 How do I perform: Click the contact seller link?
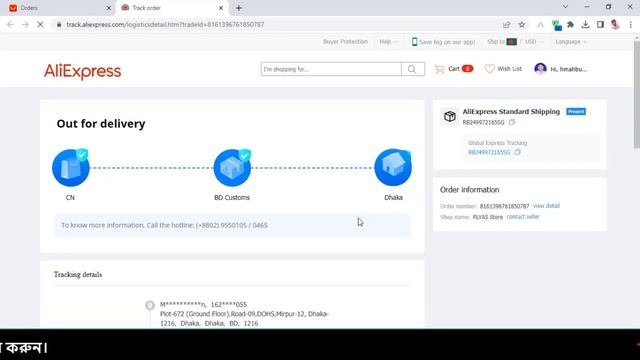tap(523, 217)
